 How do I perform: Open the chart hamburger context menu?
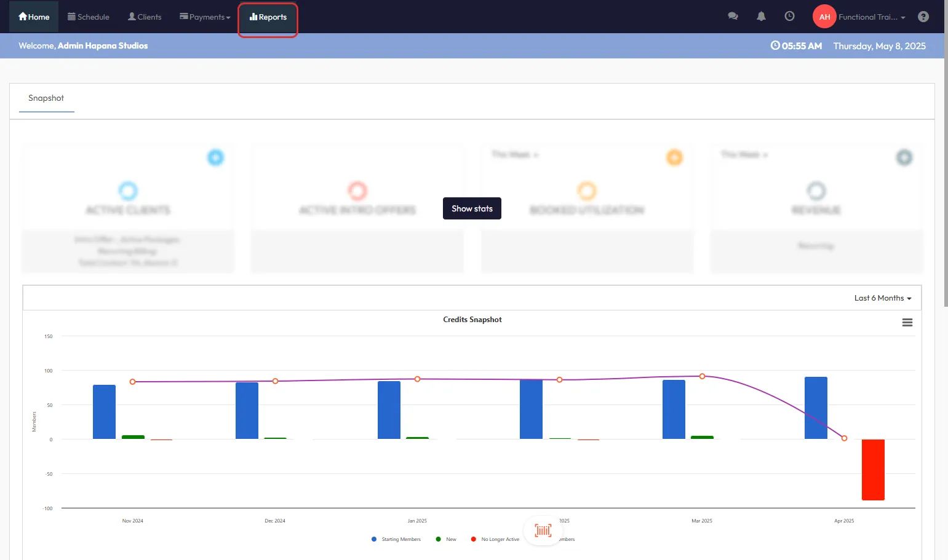[907, 323]
